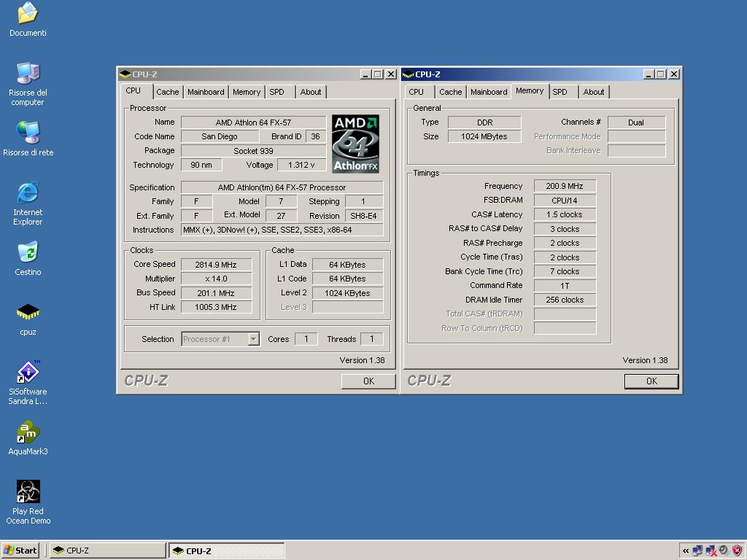Open About tab in right CPU-Z window

tap(593, 92)
